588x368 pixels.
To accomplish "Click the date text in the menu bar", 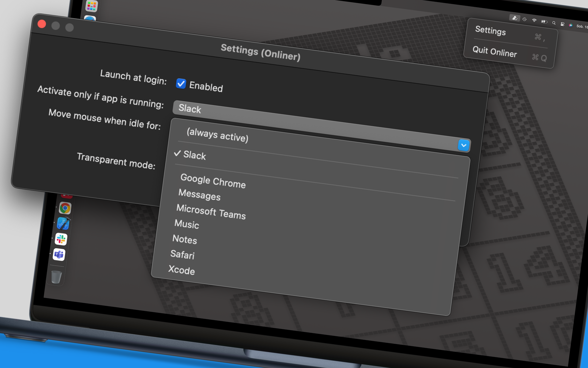I will coord(582,27).
